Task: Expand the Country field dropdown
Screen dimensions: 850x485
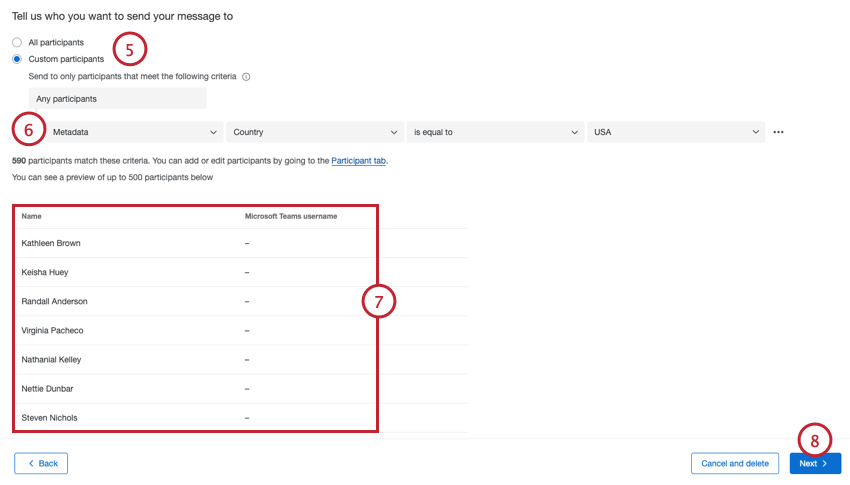Action: tap(315, 132)
